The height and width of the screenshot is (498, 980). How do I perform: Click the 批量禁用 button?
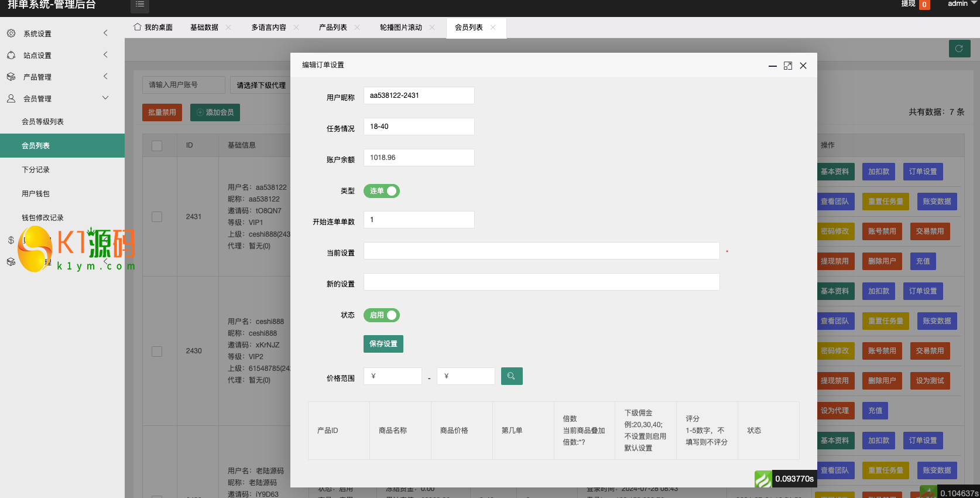pyautogui.click(x=162, y=112)
